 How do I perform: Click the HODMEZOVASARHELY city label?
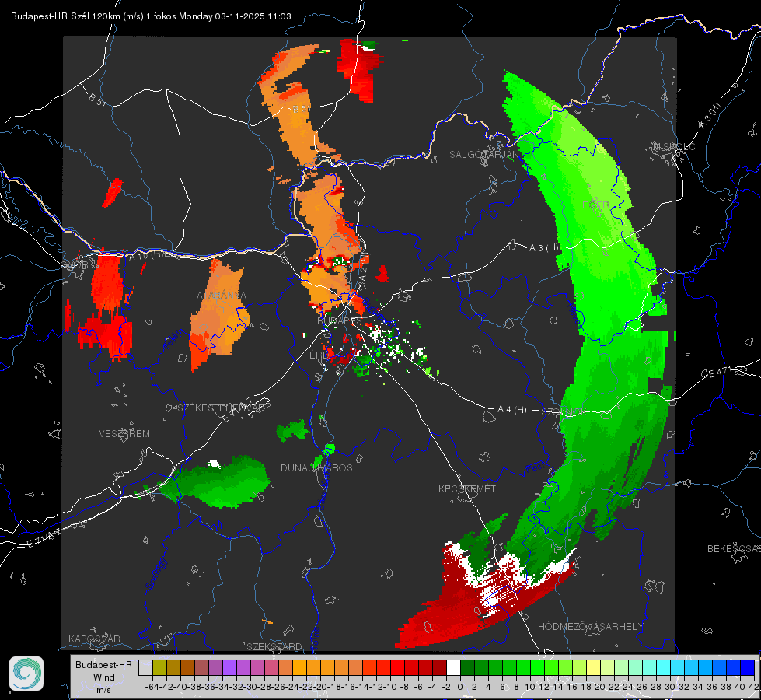pyautogui.click(x=590, y=627)
